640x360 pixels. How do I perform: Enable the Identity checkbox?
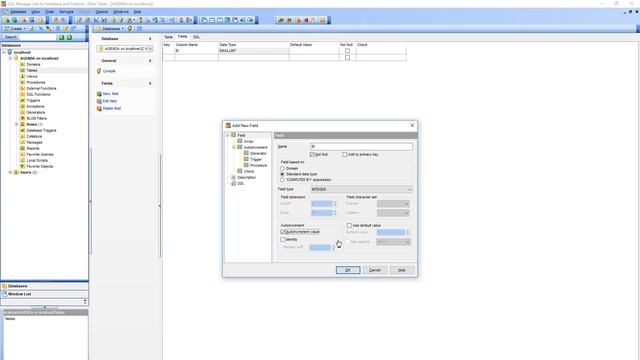pos(283,240)
